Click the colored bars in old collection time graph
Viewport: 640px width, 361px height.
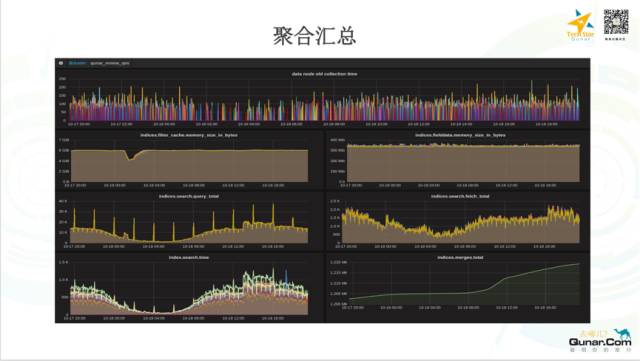coord(324,106)
